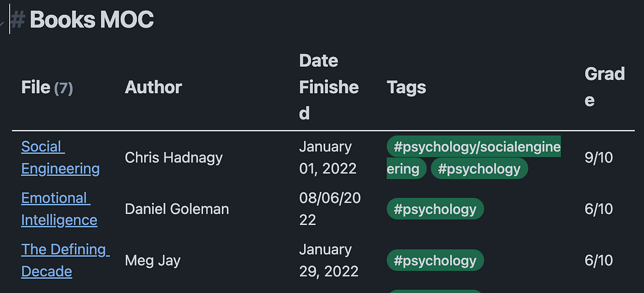The image size is (644, 293).
Task: Click the 08/06/2022 date cell
Action: pyautogui.click(x=329, y=209)
